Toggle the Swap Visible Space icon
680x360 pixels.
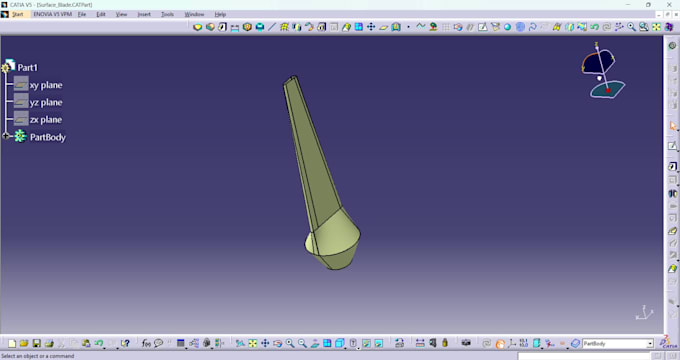(x=379, y=344)
